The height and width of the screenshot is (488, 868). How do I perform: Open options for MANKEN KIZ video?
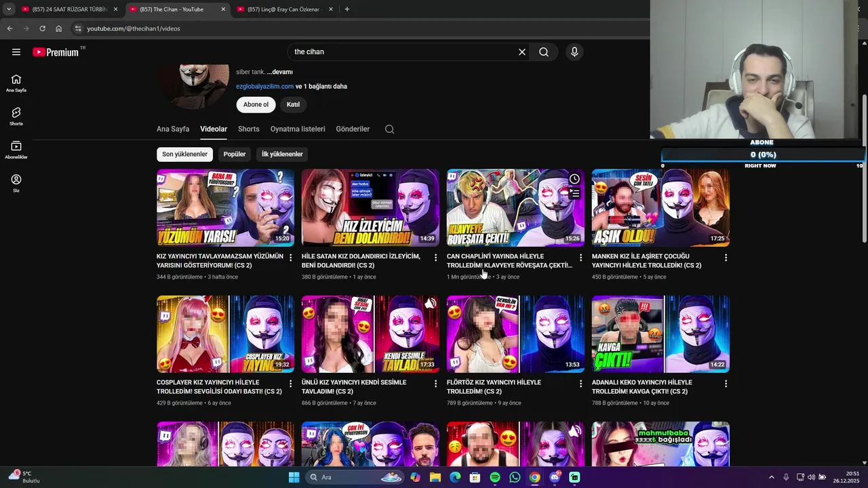coord(726,258)
